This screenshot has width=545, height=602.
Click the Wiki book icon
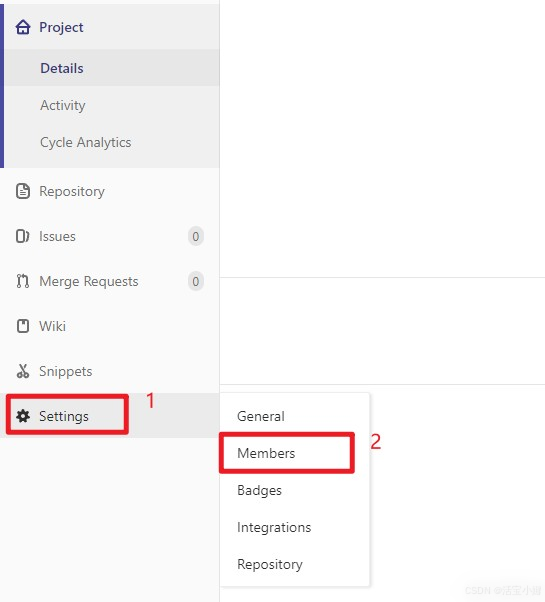pyautogui.click(x=23, y=326)
